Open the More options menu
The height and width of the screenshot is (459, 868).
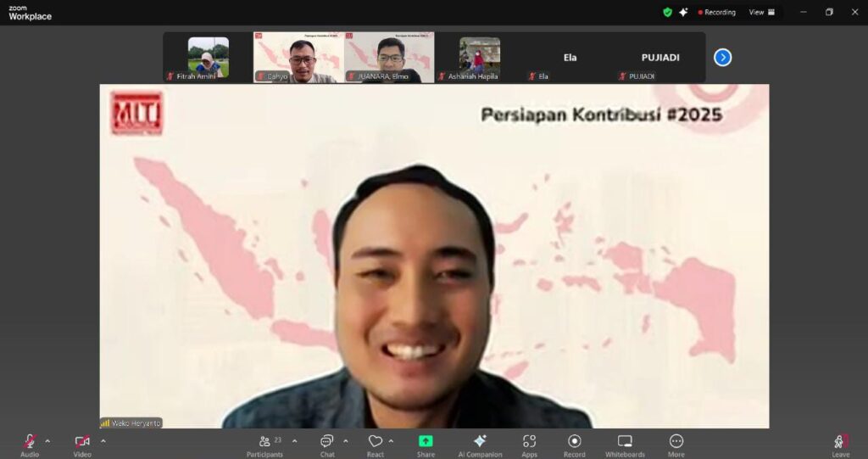676,444
